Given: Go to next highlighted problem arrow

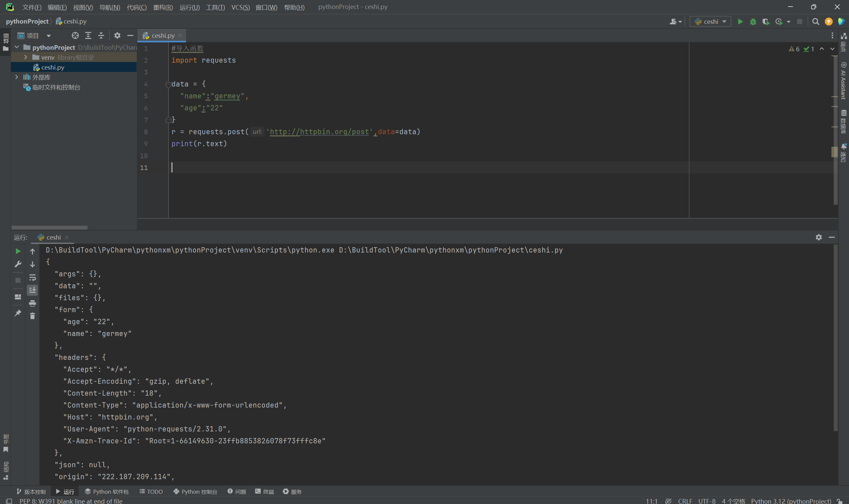Looking at the screenshot, I should tap(832, 49).
